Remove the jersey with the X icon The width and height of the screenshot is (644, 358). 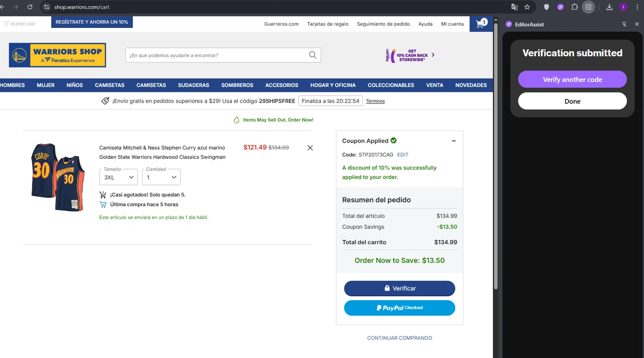pyautogui.click(x=310, y=148)
